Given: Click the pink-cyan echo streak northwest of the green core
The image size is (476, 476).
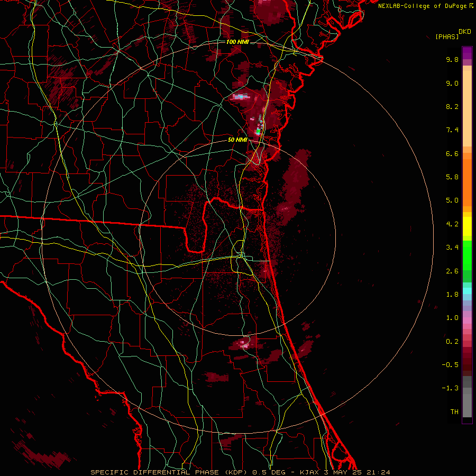Looking at the screenshot, I should click(x=241, y=97).
